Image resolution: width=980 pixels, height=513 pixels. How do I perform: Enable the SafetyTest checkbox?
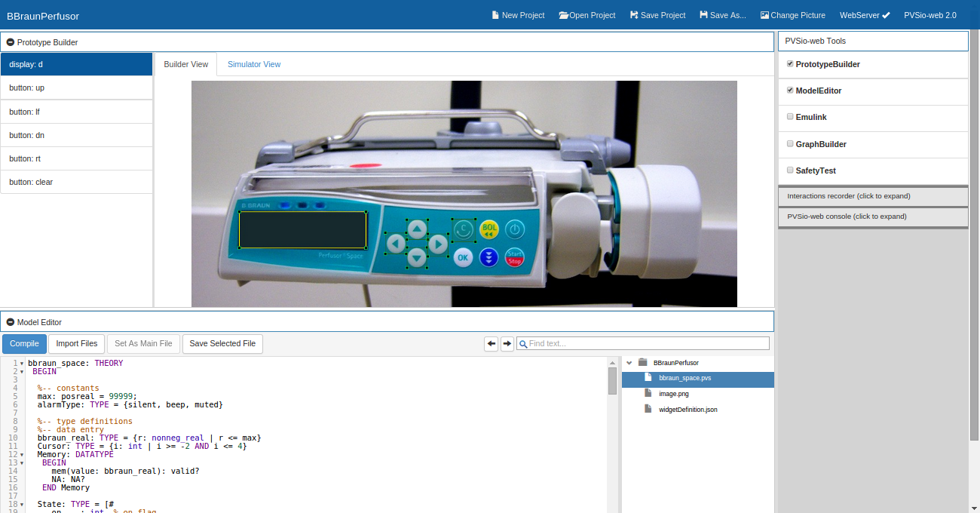790,170
